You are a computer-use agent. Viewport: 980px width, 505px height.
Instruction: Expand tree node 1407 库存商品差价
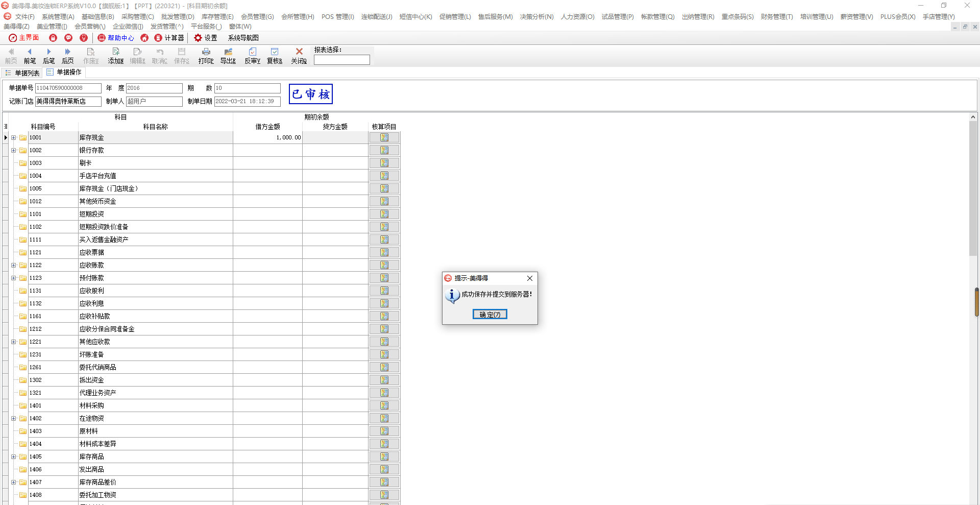coord(14,482)
